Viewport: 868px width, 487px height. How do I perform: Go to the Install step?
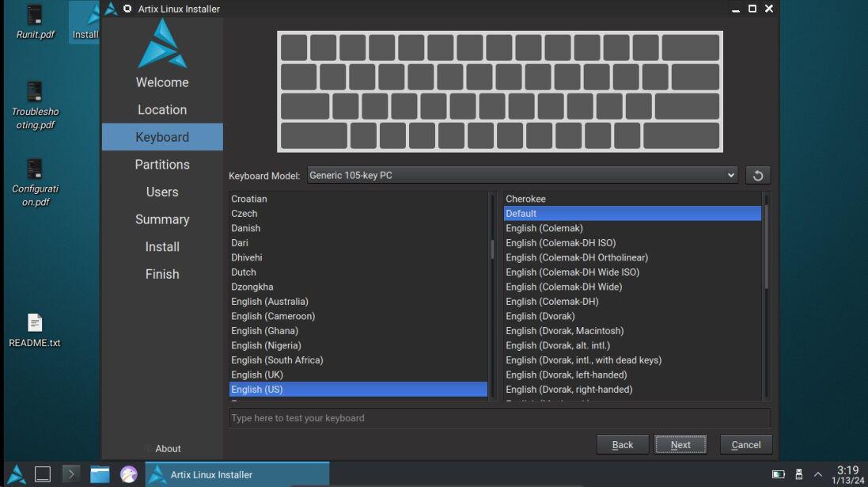pyautogui.click(x=162, y=246)
